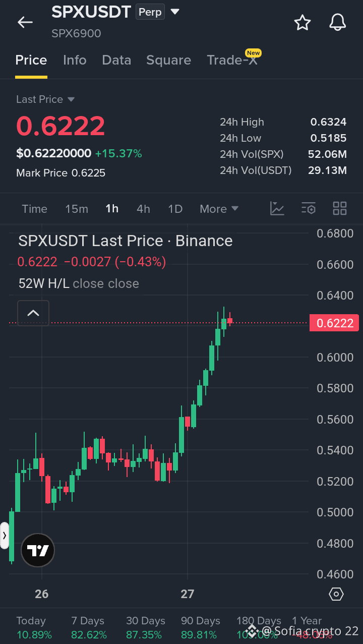Open price alert bell icon
The image size is (363, 644).
[338, 22]
